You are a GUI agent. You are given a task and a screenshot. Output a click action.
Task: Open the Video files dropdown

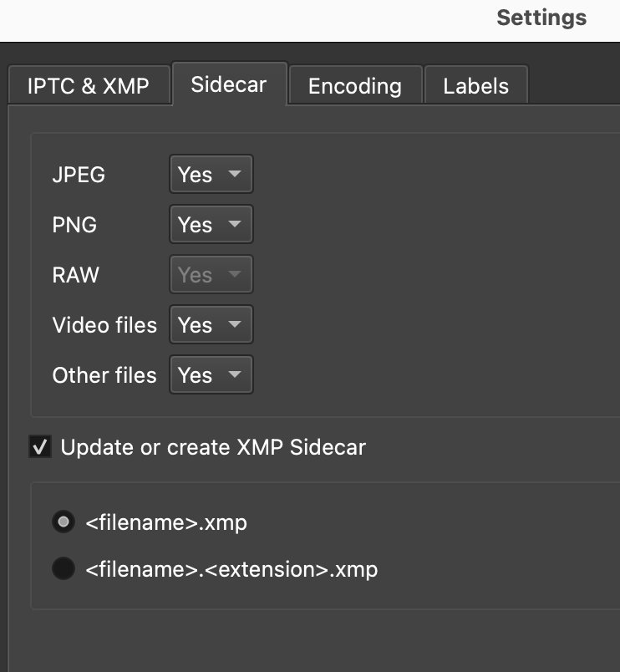[211, 325]
